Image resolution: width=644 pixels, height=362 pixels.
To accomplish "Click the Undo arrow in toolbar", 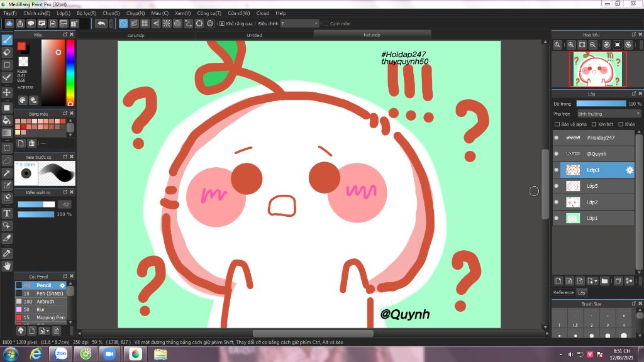I will coord(101,24).
